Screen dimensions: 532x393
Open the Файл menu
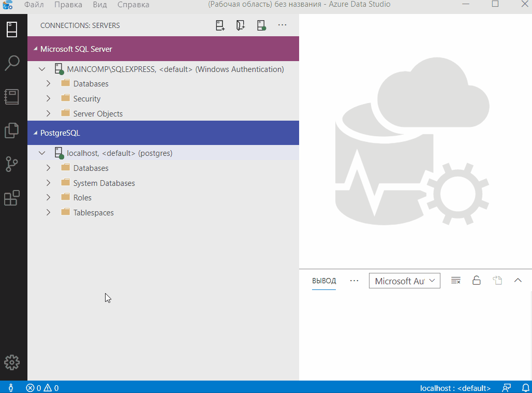pos(34,5)
